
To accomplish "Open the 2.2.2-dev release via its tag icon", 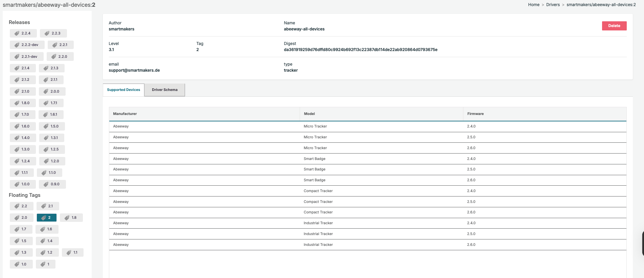I will pos(17,45).
